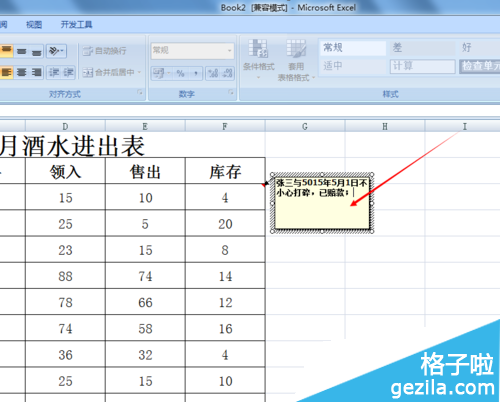Click the increase decimal icon
The width and height of the screenshot is (500, 402).
tap(213, 73)
